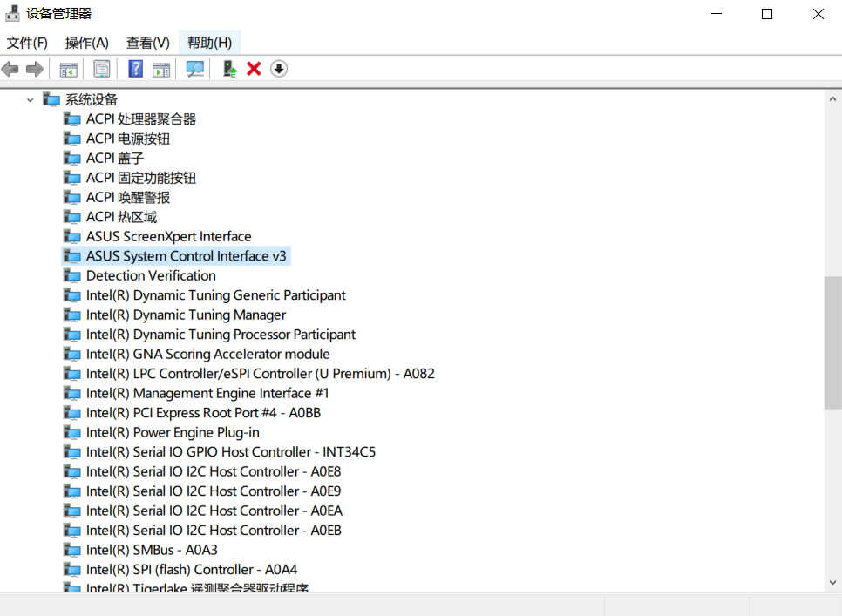This screenshot has height=616, width=842.
Task: Toggle the console tree pane icon
Action: (68, 69)
